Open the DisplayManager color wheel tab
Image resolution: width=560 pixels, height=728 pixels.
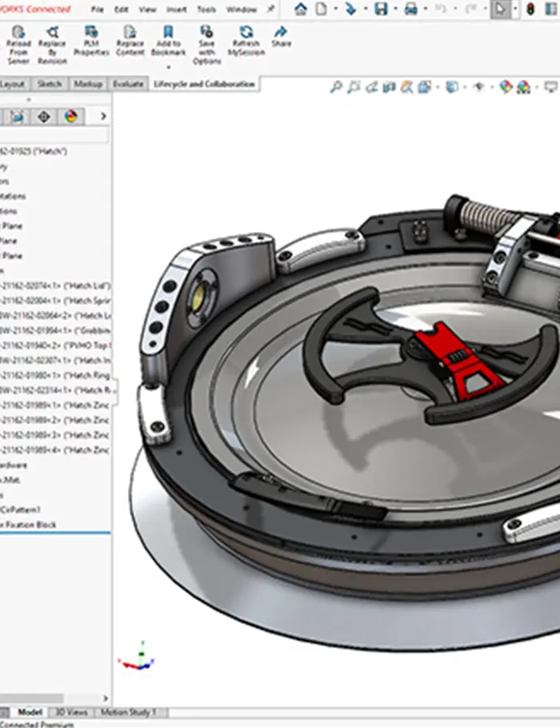[70, 116]
